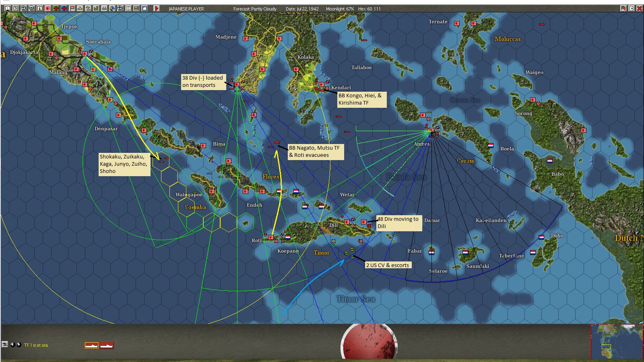Open the green factory toolbar icon
This screenshot has width=644, height=362.
pos(96,8)
